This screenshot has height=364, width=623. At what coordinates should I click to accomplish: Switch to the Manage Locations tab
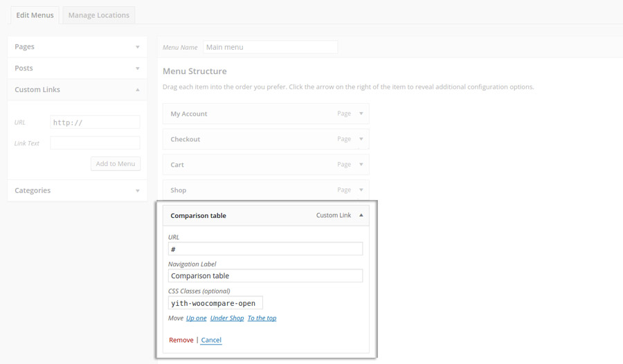tap(99, 15)
